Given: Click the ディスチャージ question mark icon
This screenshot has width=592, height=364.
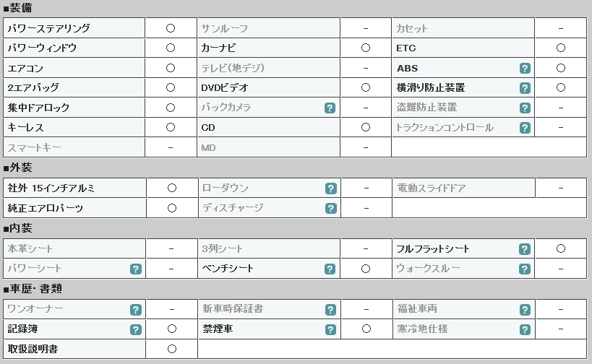Looking at the screenshot, I should tap(331, 208).
